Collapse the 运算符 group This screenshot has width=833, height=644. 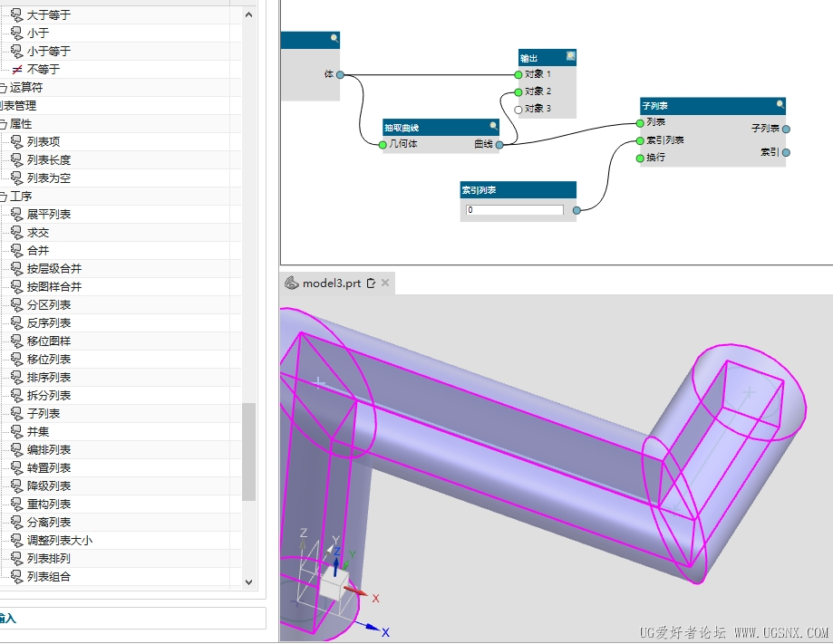pos(3,88)
